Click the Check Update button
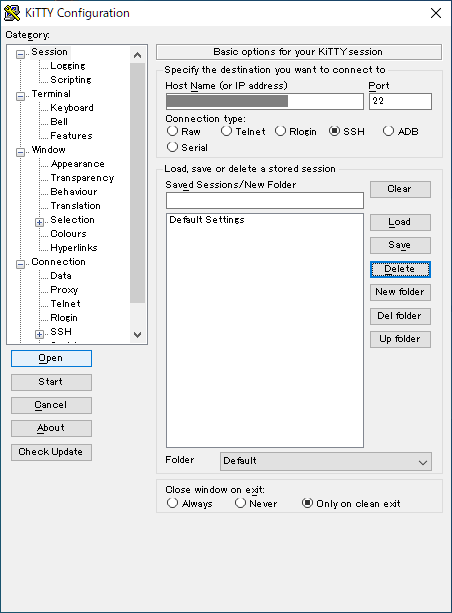This screenshot has height=613, width=452. coord(51,452)
